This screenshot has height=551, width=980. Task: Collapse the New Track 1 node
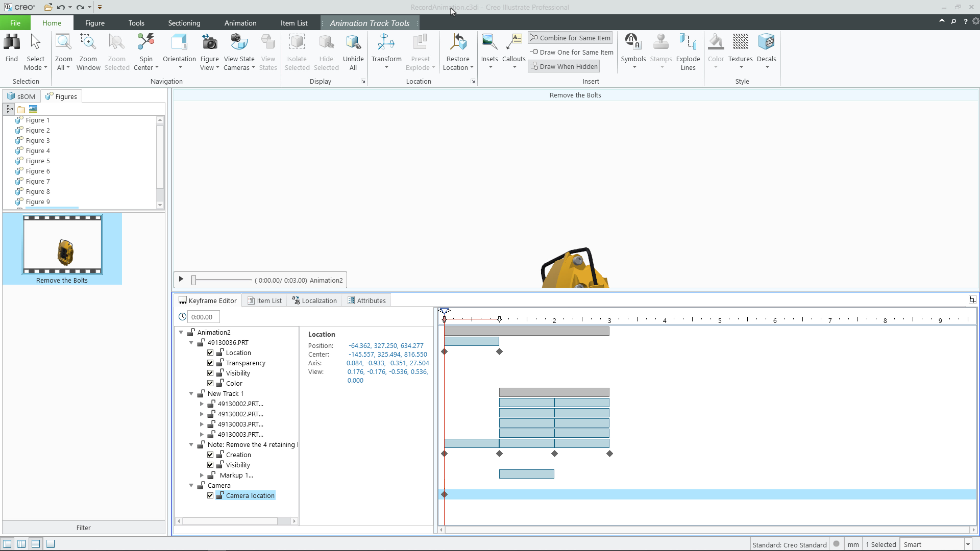191,393
